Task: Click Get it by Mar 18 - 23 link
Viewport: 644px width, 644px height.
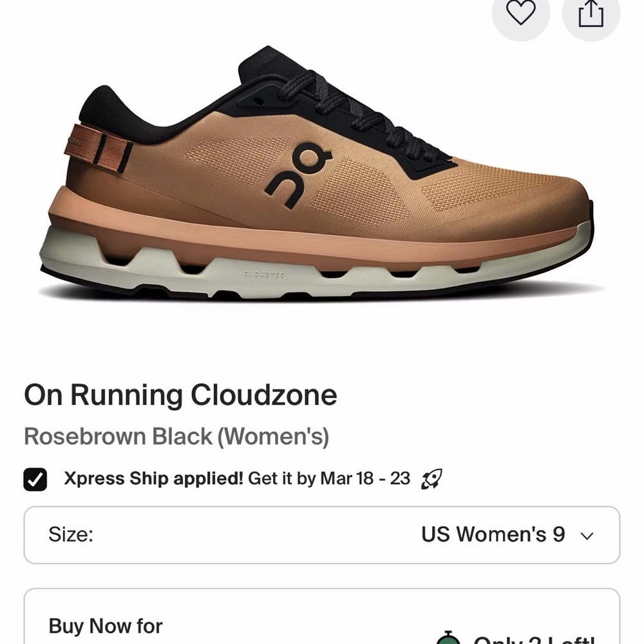Action: point(330,478)
